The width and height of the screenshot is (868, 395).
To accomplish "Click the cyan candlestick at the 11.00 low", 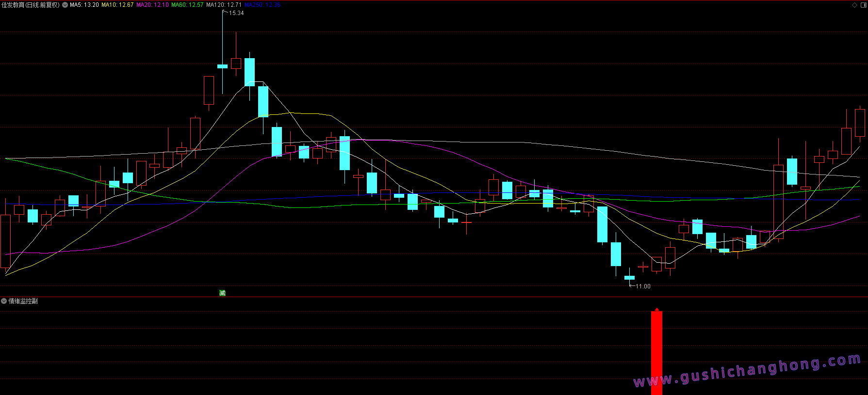I will (x=629, y=278).
